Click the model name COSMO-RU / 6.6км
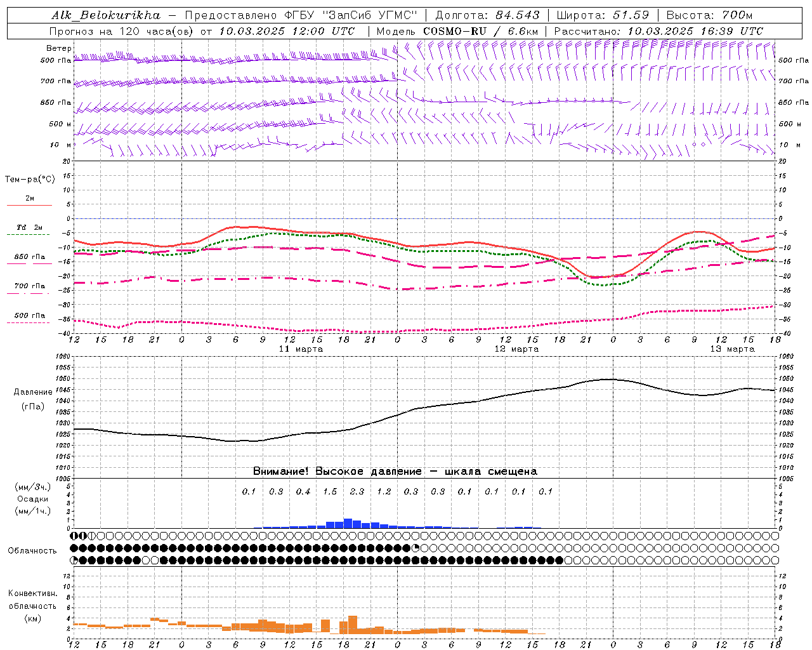 pyautogui.click(x=480, y=31)
